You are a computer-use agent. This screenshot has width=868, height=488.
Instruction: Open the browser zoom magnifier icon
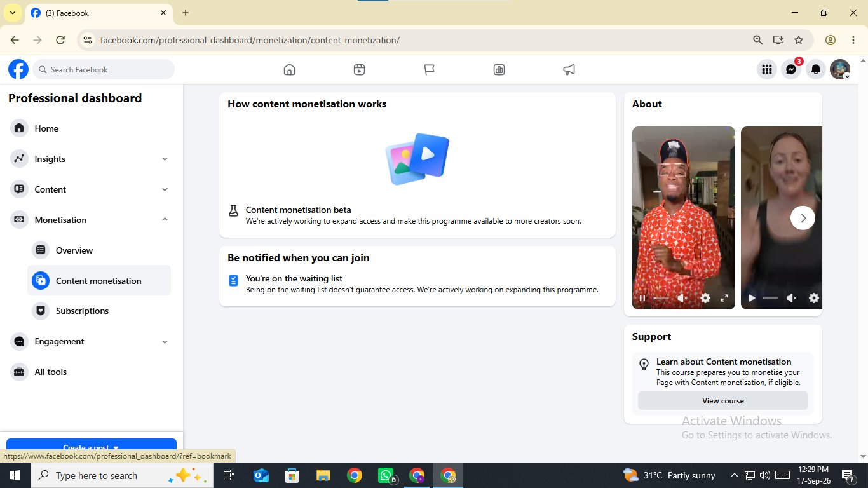click(757, 40)
